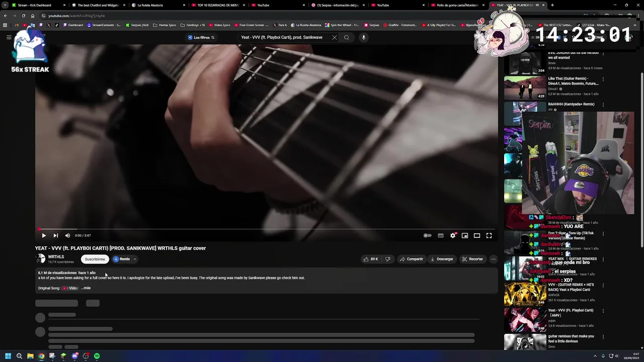
Task: Open options for EVIL JORDAN video
Action: coord(603,53)
